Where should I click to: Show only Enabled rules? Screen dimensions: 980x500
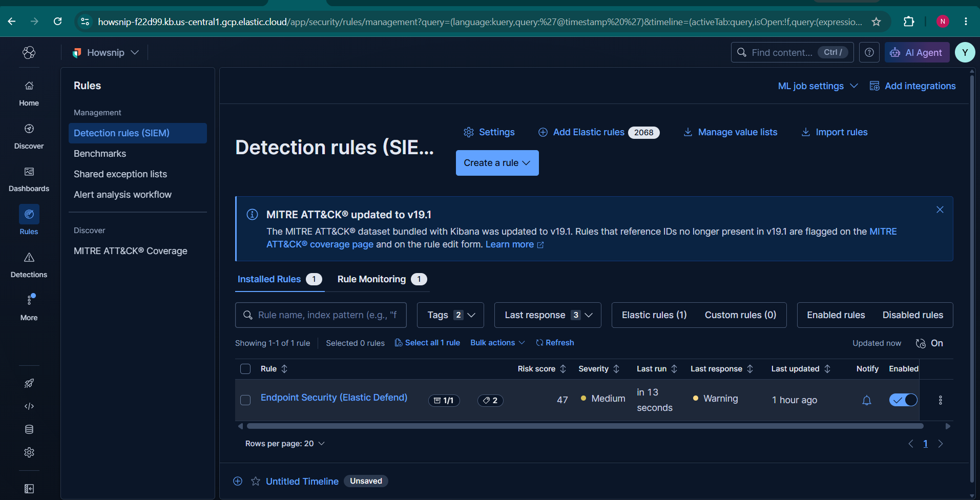[836, 315]
